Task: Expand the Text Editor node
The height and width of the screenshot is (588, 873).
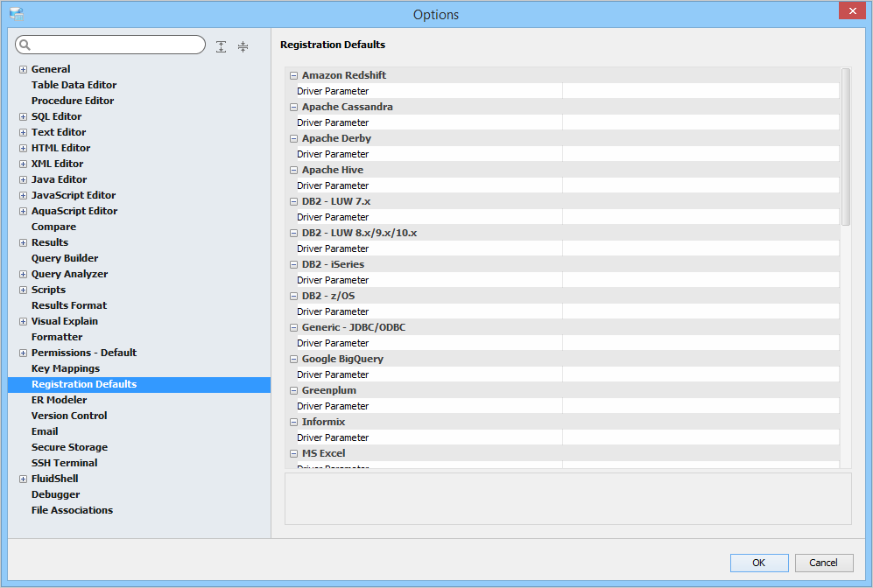Action: [x=23, y=132]
